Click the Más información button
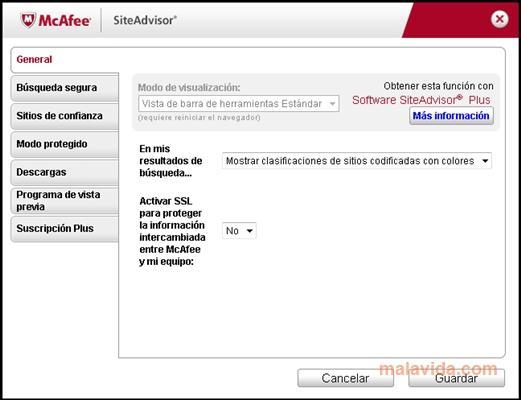 451,116
